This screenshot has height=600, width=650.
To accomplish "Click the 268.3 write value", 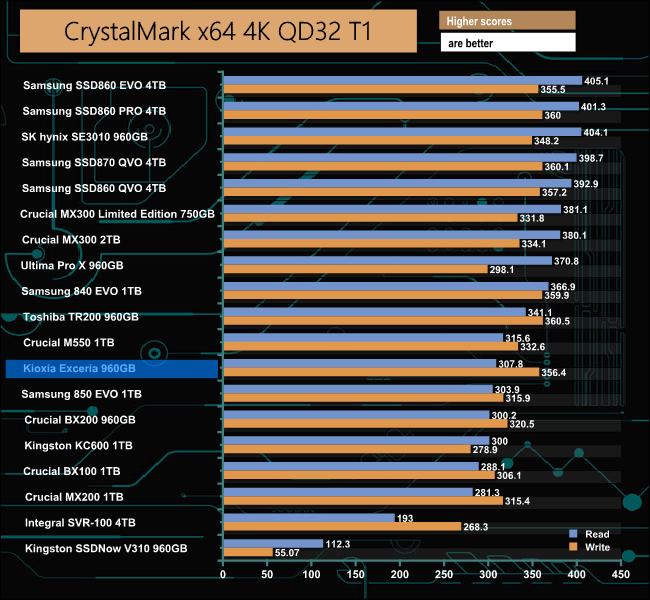I will (475, 527).
